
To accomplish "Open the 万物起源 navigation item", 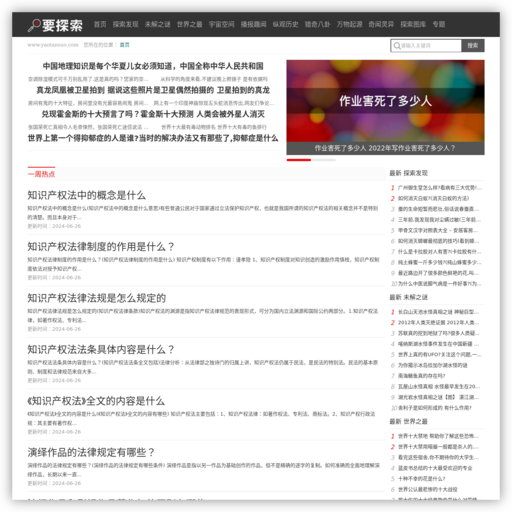I will tap(350, 24).
